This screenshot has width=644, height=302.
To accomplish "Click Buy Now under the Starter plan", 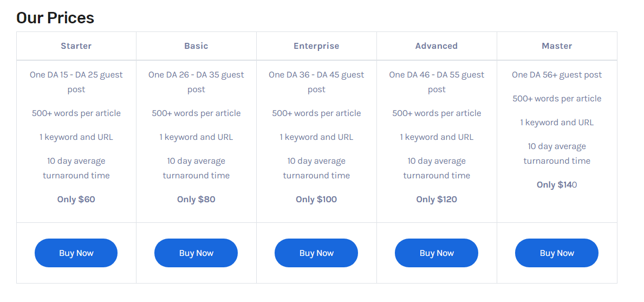I will (x=76, y=253).
